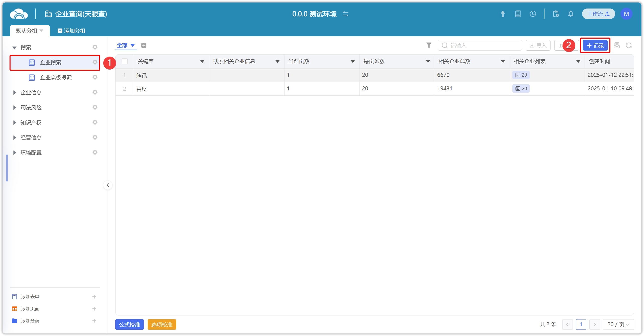This screenshot has height=336, width=644.
Task: Collapse the 搜索 tree group
Action: [x=15, y=48]
